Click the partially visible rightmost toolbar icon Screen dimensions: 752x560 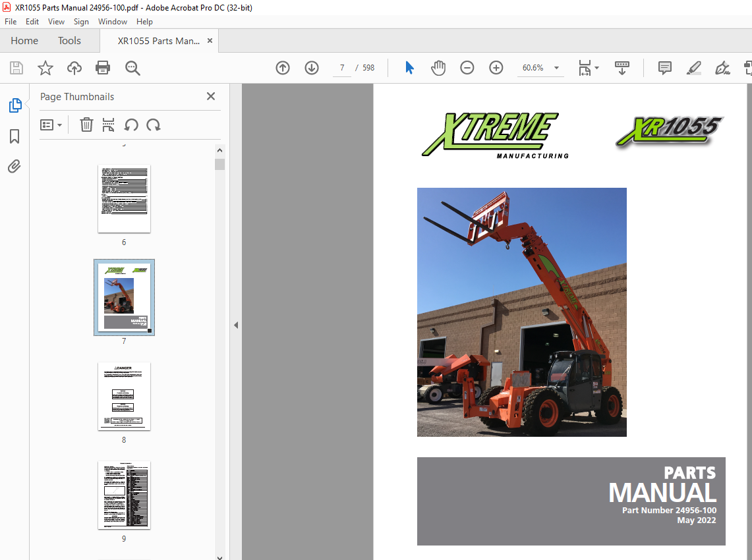[747, 68]
